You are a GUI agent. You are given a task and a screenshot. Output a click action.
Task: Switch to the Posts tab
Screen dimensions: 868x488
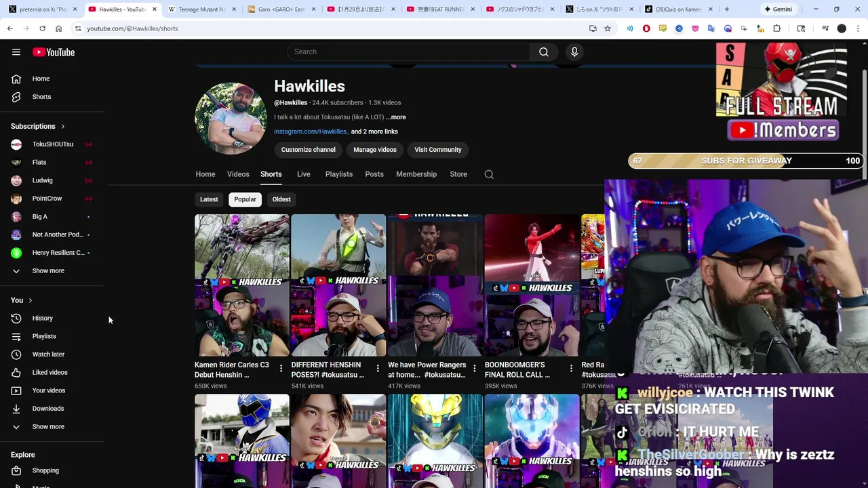(374, 174)
